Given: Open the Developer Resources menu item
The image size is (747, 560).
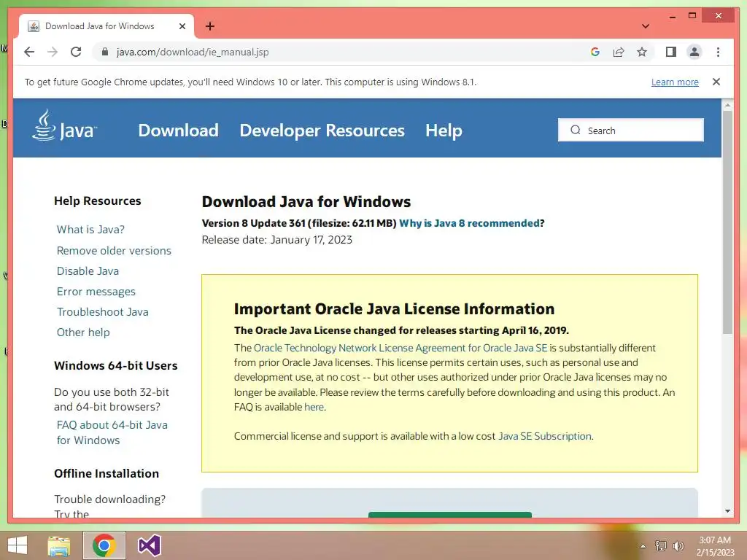Looking at the screenshot, I should tap(322, 130).
